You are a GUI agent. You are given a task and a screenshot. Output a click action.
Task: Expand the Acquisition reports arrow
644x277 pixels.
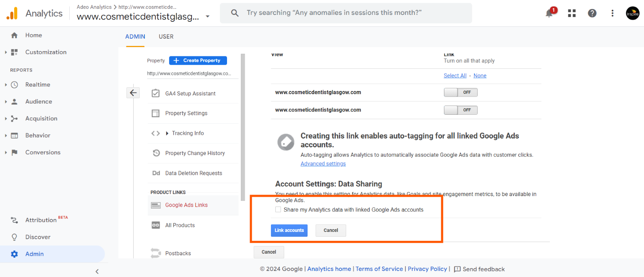click(x=6, y=119)
